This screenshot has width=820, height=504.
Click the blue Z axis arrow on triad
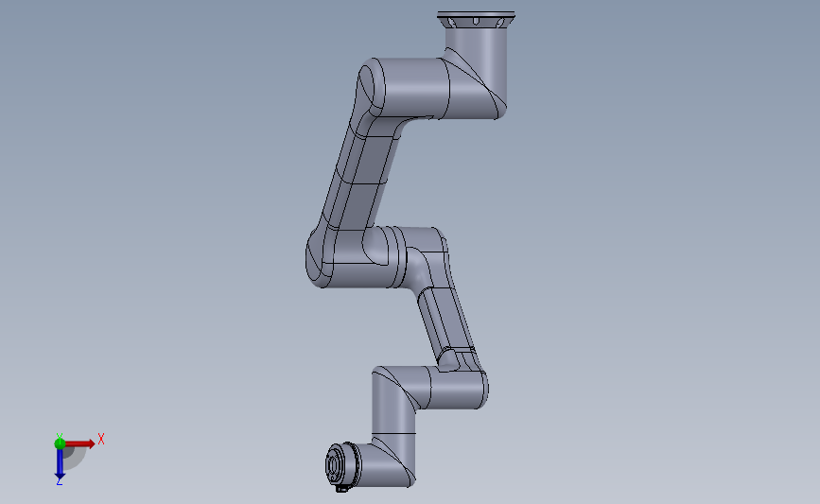click(x=60, y=464)
